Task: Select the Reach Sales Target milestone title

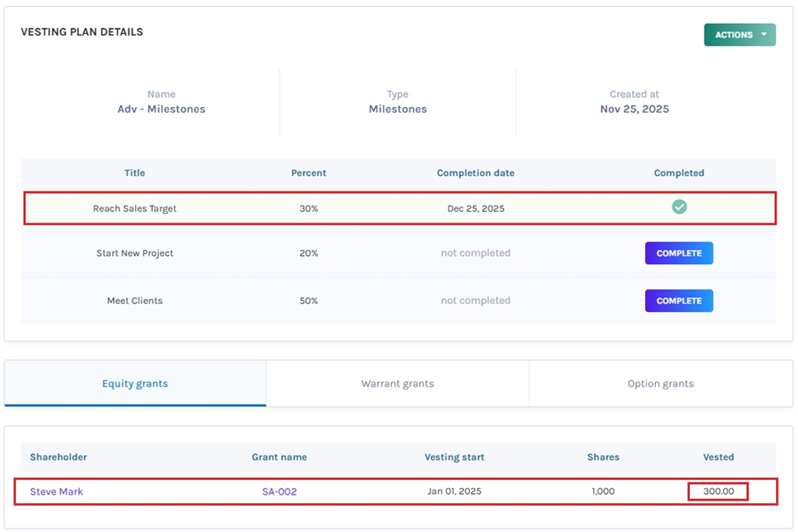Action: (x=134, y=208)
